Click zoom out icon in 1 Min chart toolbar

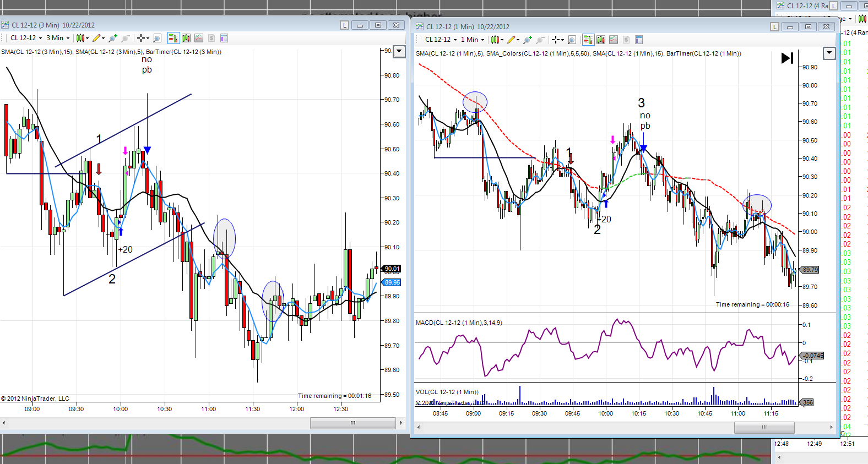[540, 40]
